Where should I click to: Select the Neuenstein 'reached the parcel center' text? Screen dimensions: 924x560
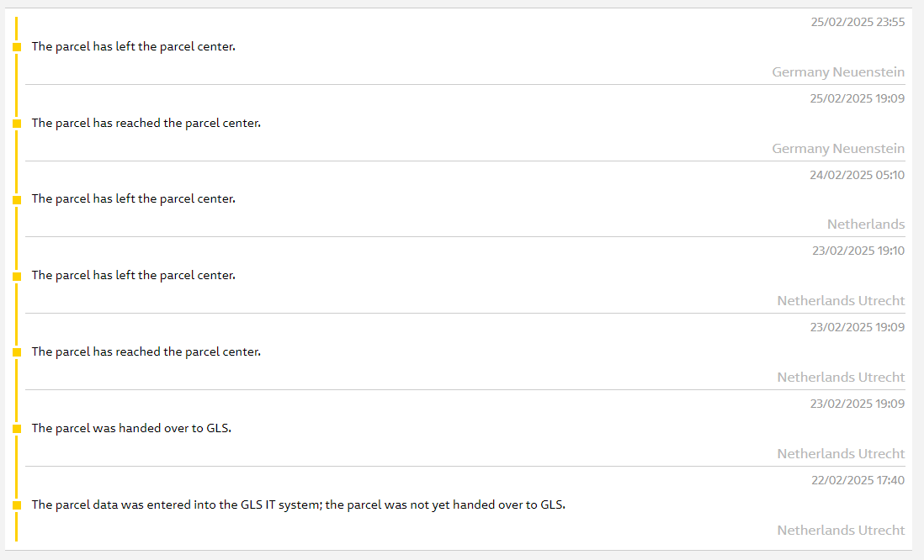146,123
